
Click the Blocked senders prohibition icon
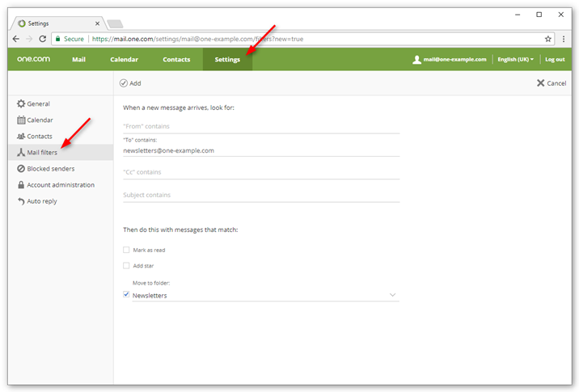pos(21,169)
